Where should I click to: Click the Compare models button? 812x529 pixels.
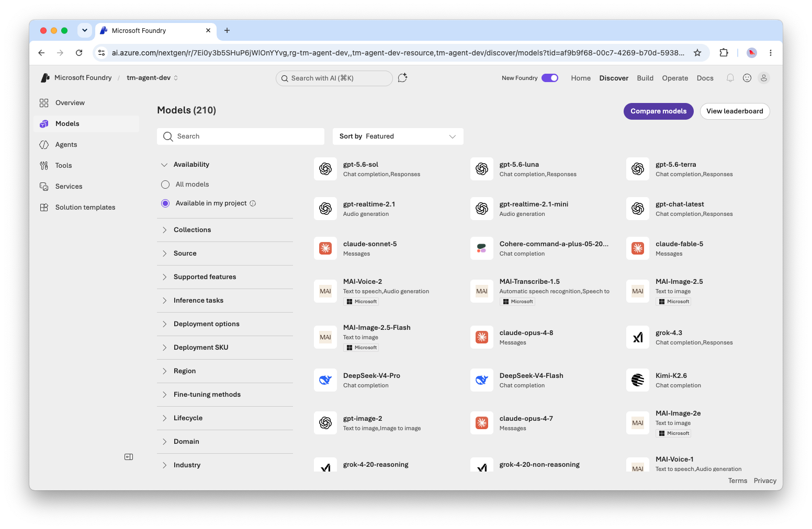point(658,111)
